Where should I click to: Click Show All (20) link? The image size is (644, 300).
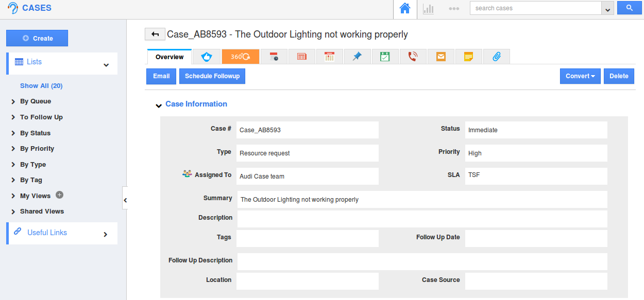pos(41,86)
